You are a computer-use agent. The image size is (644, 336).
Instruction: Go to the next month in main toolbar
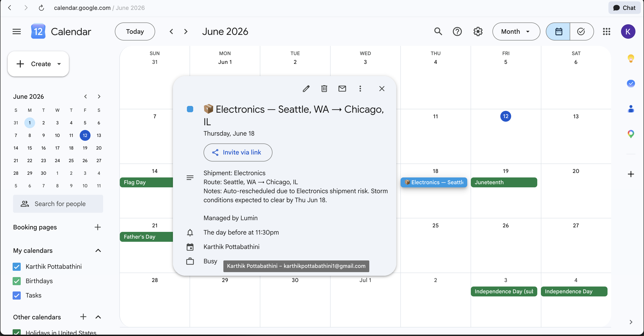pyautogui.click(x=186, y=31)
